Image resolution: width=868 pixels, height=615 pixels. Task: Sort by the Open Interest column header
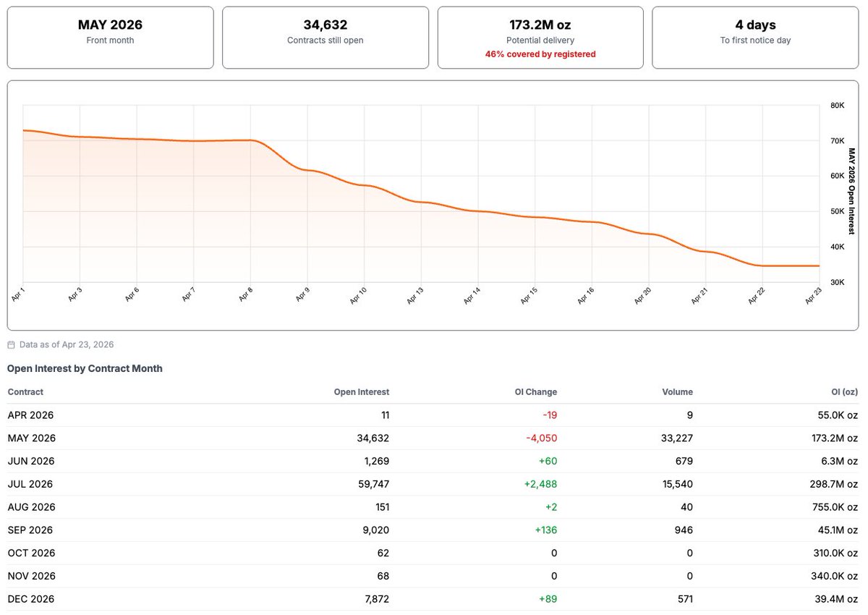[x=361, y=392]
